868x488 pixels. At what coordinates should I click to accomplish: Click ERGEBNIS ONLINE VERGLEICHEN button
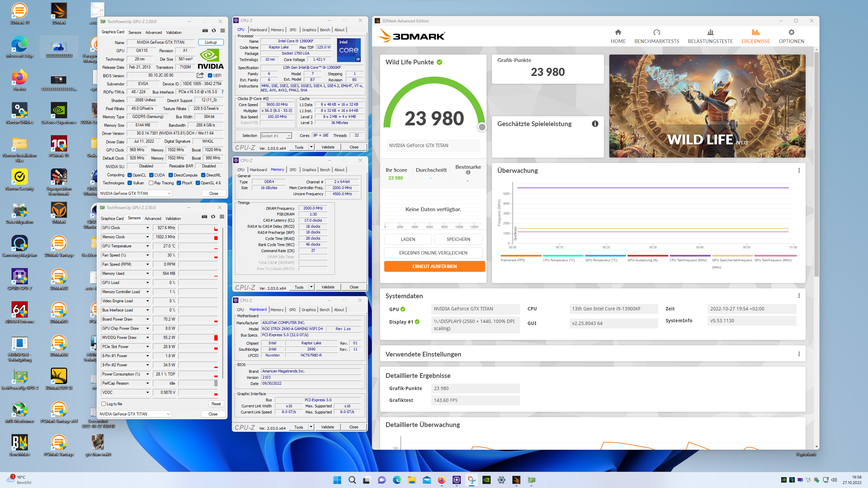[x=433, y=253]
